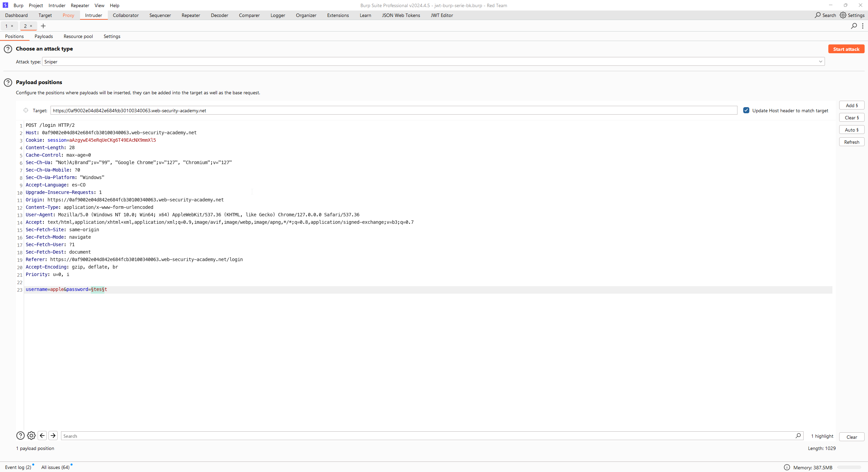868x472 pixels.
Task: Open All issues (64) in status bar
Action: (x=56, y=467)
